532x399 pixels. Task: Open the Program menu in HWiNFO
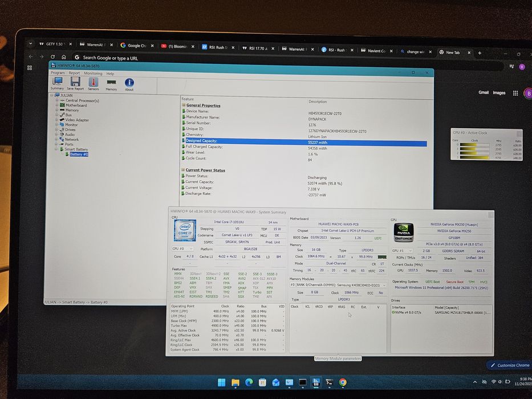pos(58,72)
